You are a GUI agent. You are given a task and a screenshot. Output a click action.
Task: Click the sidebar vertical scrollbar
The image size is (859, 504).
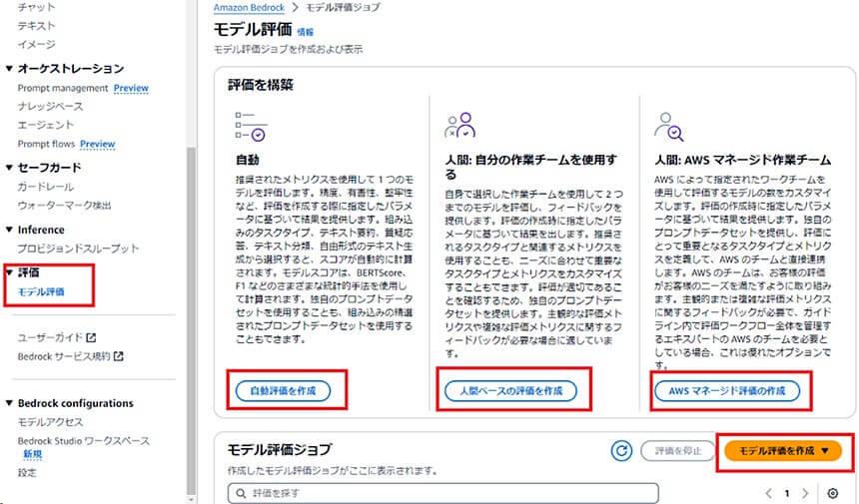[191, 320]
